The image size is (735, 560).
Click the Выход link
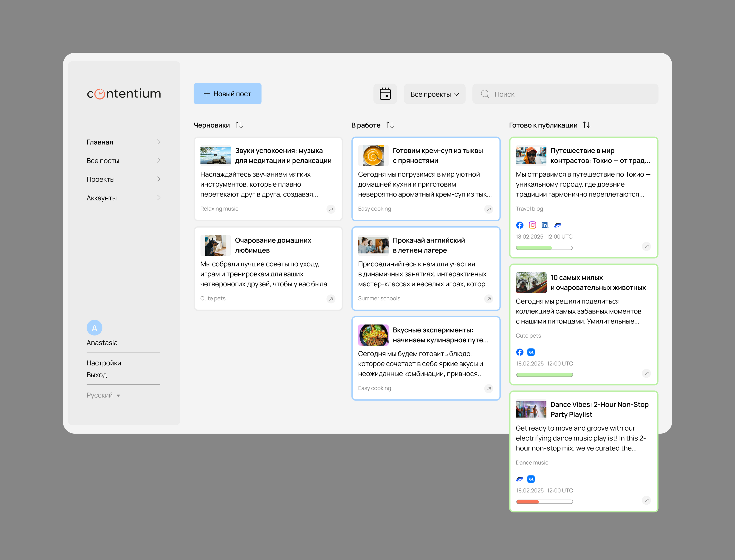click(97, 375)
